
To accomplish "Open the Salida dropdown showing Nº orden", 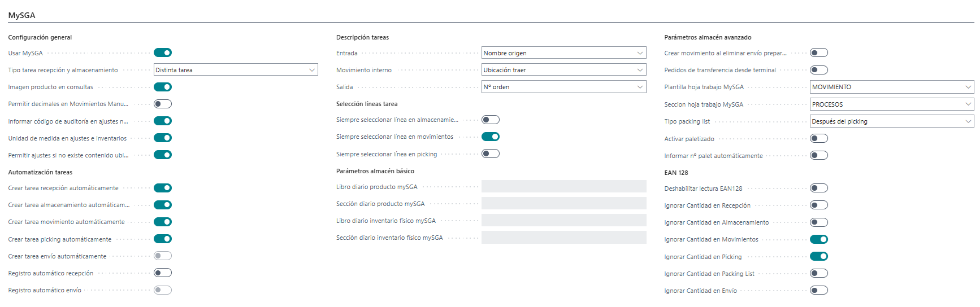I will click(x=563, y=87).
